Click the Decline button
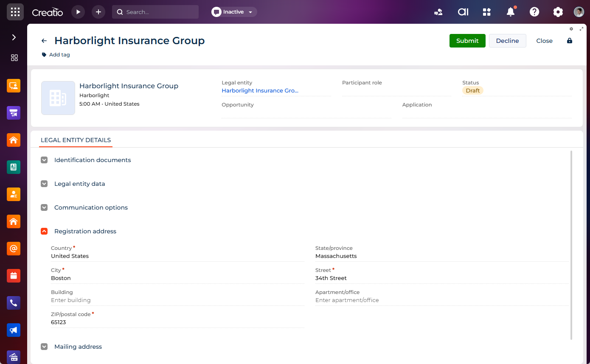Screen dimensions: 590x364 pyautogui.click(x=507, y=41)
